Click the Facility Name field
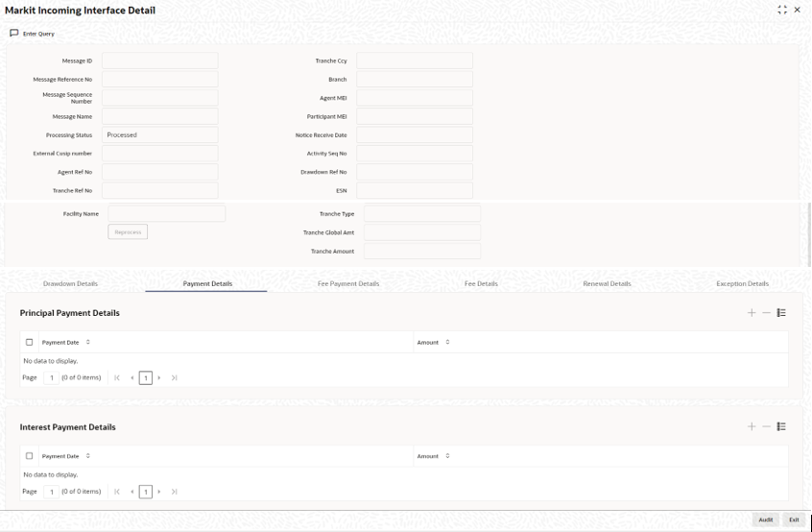 point(167,213)
